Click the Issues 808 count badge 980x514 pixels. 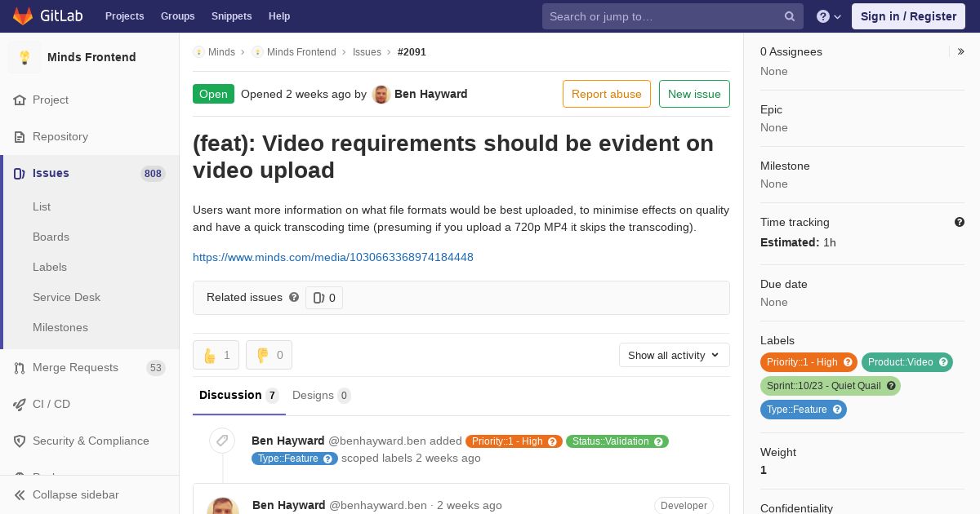click(x=153, y=174)
